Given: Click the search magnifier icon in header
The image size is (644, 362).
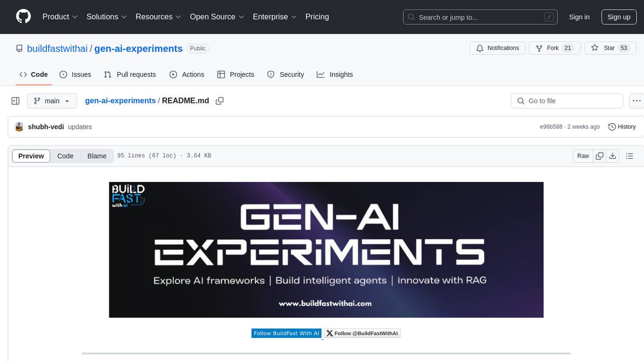Looking at the screenshot, I should 411,18.
